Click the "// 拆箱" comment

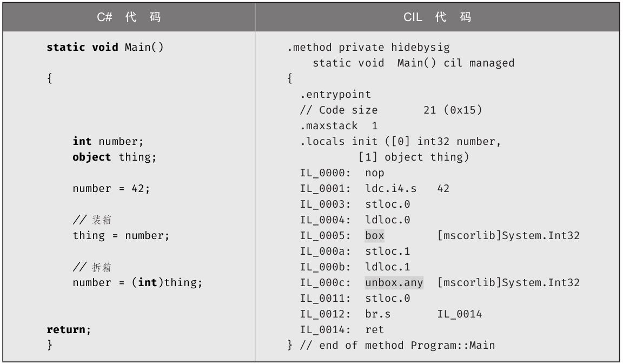[x=92, y=267]
